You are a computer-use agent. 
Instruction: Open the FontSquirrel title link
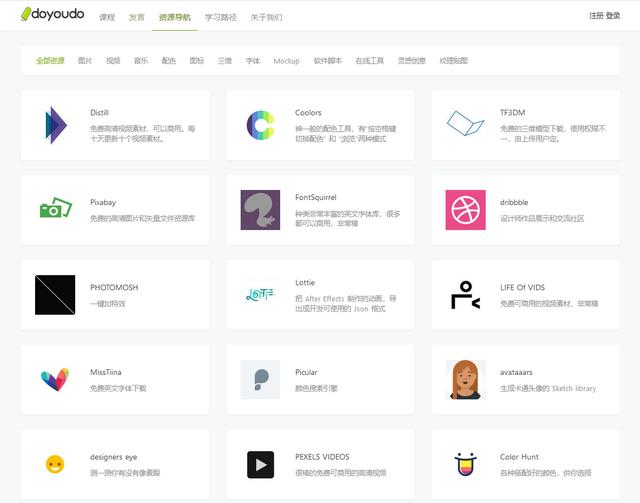click(x=316, y=197)
